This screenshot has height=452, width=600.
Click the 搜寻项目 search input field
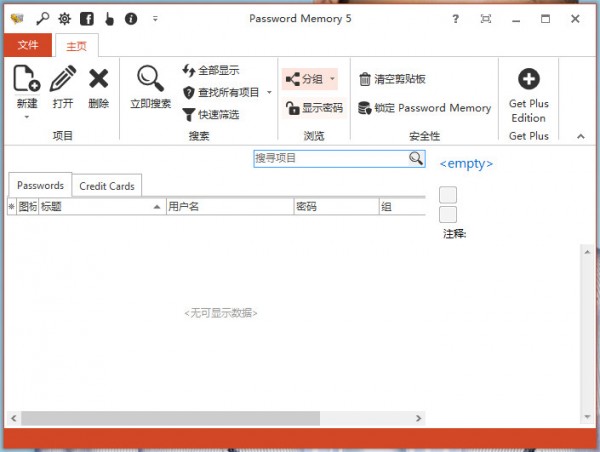pos(331,158)
